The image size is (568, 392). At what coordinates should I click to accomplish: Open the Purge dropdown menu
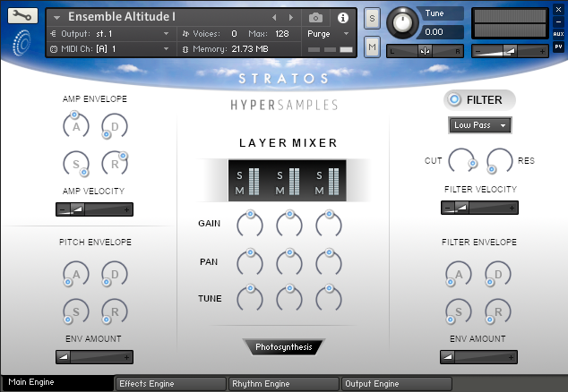[x=328, y=34]
